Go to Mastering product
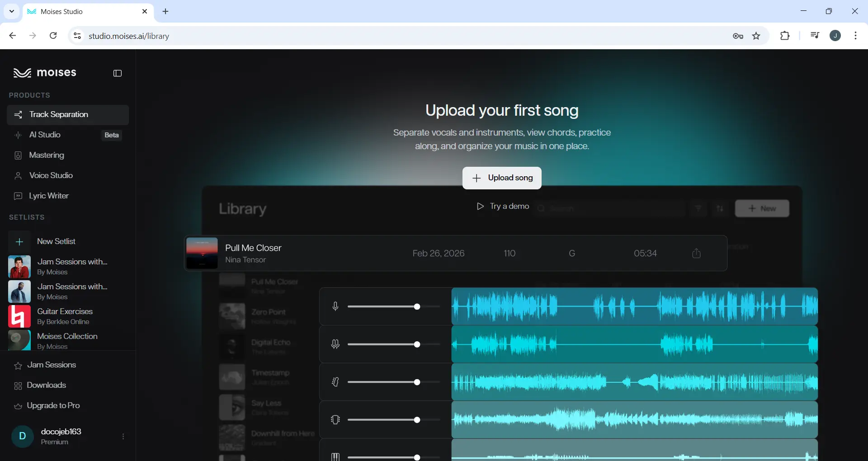 pyautogui.click(x=68, y=155)
